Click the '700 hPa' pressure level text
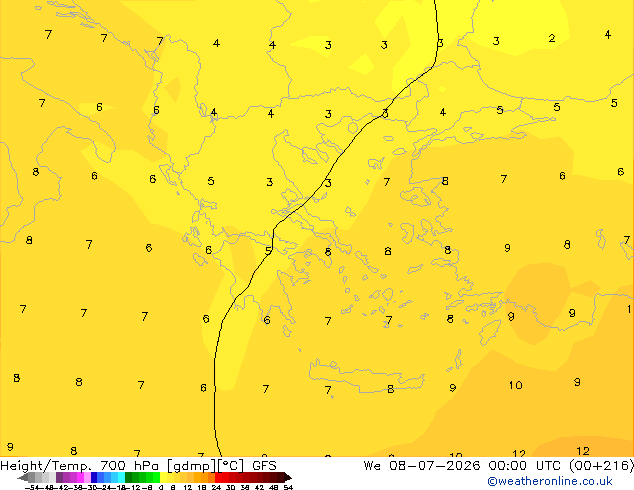The height and width of the screenshot is (490, 634). point(129,465)
